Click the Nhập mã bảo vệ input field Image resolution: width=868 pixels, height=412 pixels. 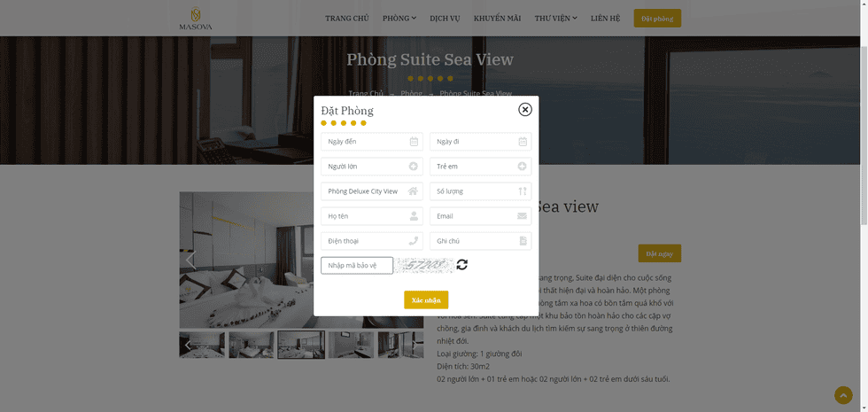point(357,265)
